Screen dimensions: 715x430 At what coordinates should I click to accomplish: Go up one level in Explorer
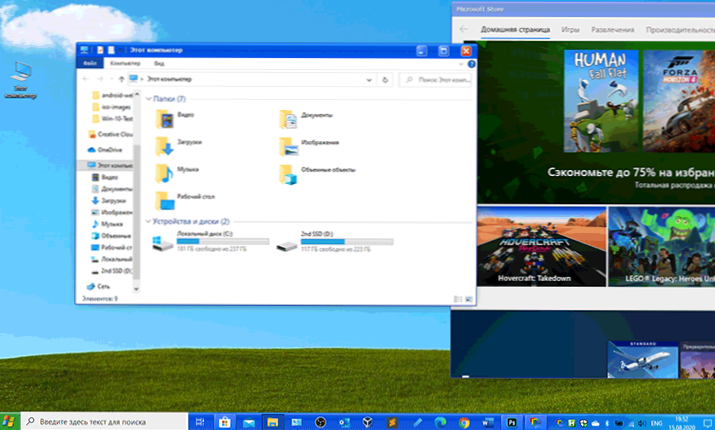click(x=121, y=79)
